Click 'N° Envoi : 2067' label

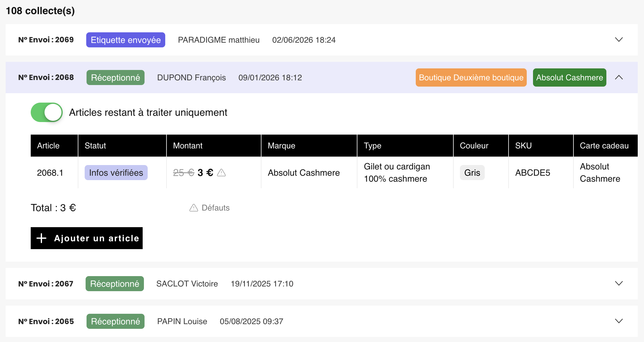click(x=45, y=284)
